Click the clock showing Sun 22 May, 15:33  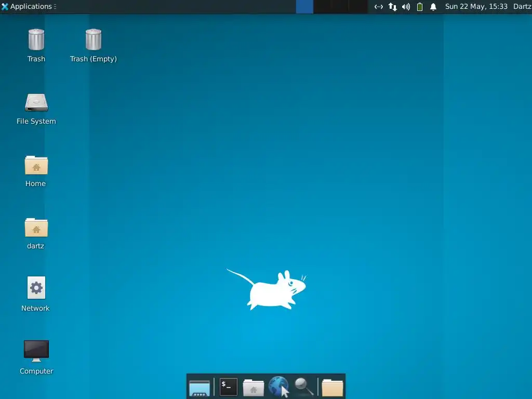coord(476,6)
